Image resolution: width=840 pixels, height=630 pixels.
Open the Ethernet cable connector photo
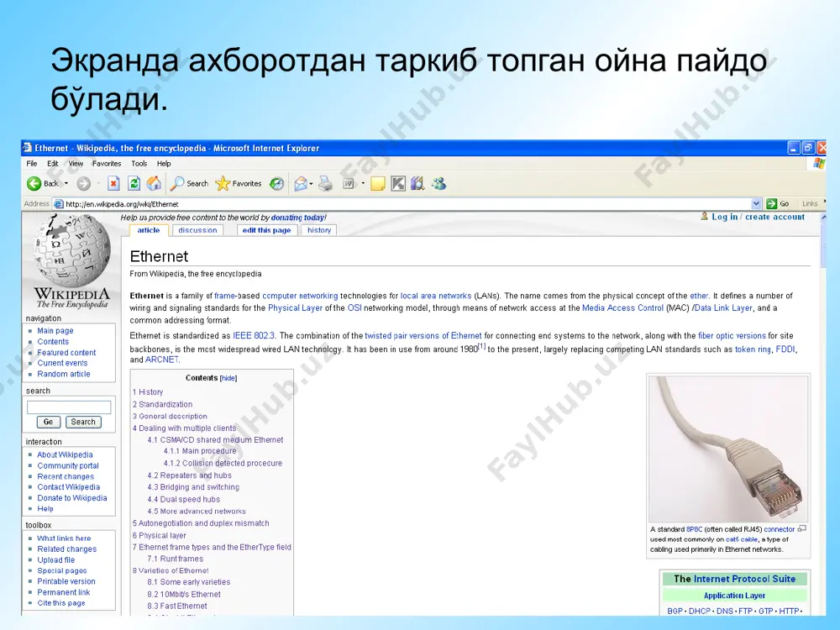coord(728,449)
